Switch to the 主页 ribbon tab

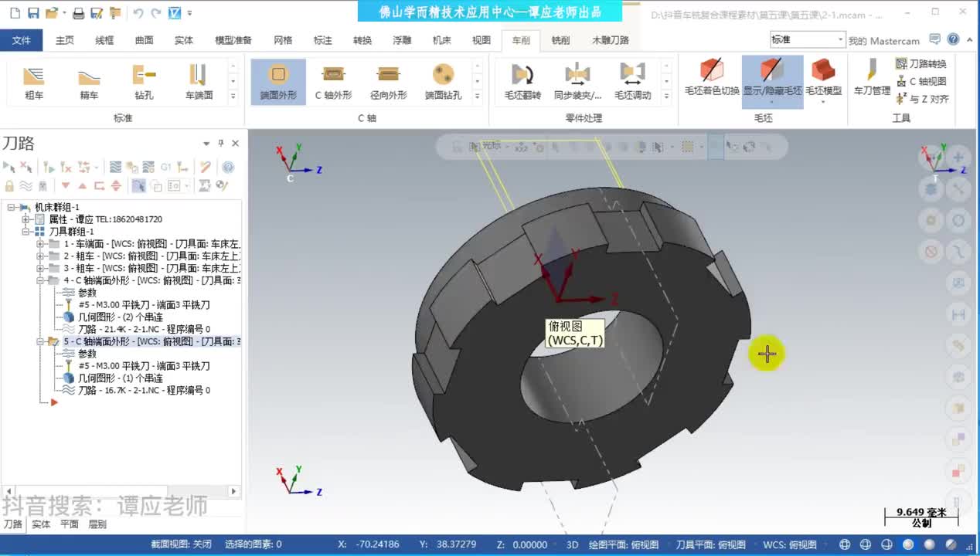tap(65, 40)
